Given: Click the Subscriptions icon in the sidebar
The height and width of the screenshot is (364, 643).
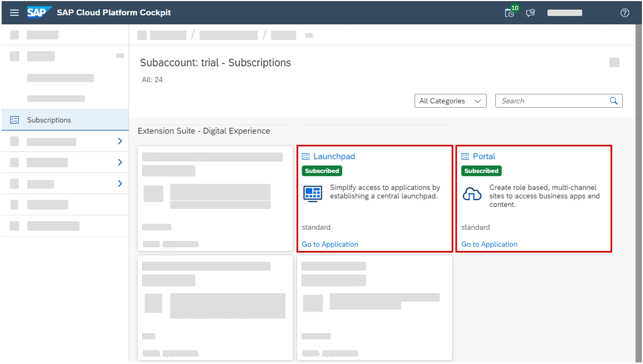Looking at the screenshot, I should [x=13, y=119].
